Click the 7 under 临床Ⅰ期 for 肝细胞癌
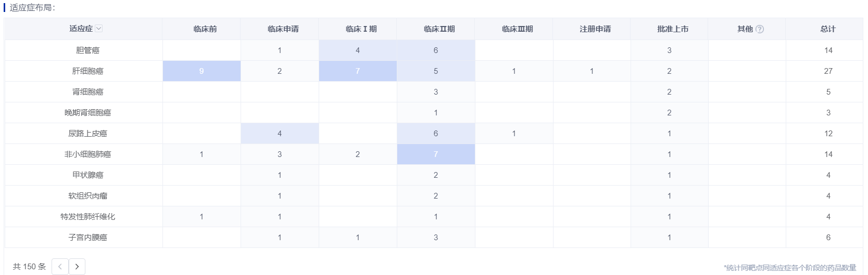Image resolution: width=868 pixels, height=275 pixels. pos(358,71)
